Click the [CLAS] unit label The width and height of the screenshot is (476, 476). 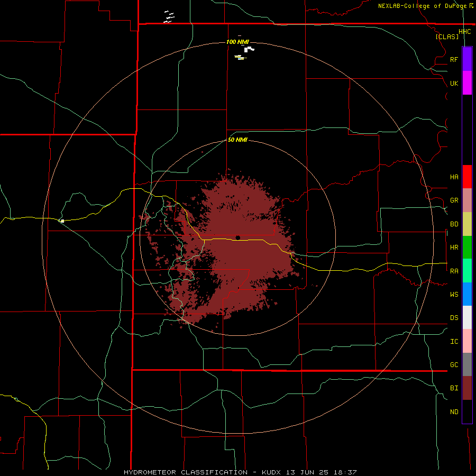point(447,36)
